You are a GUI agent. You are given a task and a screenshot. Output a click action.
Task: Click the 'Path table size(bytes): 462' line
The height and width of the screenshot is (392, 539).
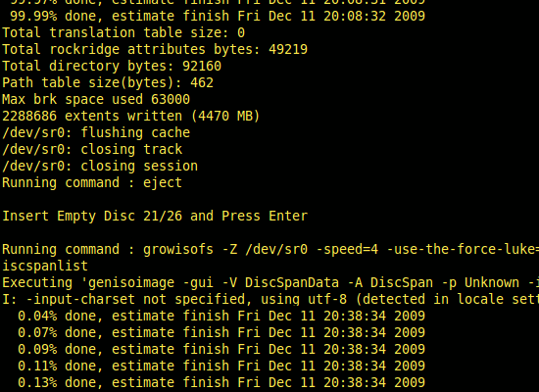click(x=108, y=82)
